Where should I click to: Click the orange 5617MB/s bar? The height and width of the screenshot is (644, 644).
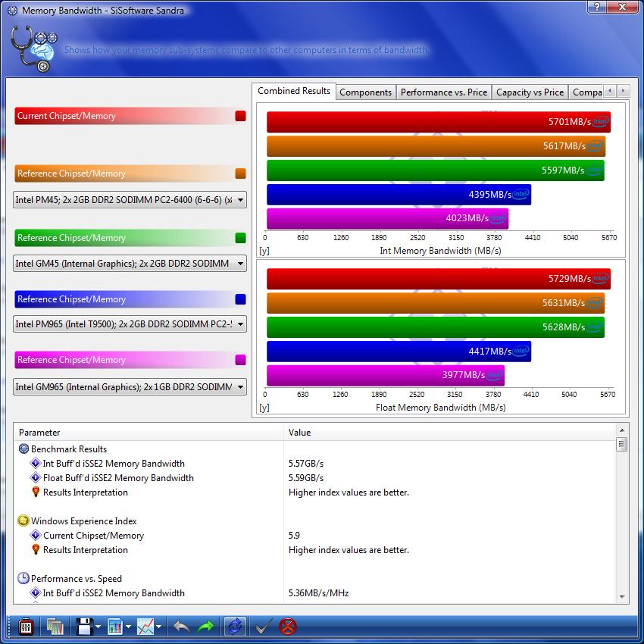pyautogui.click(x=436, y=146)
